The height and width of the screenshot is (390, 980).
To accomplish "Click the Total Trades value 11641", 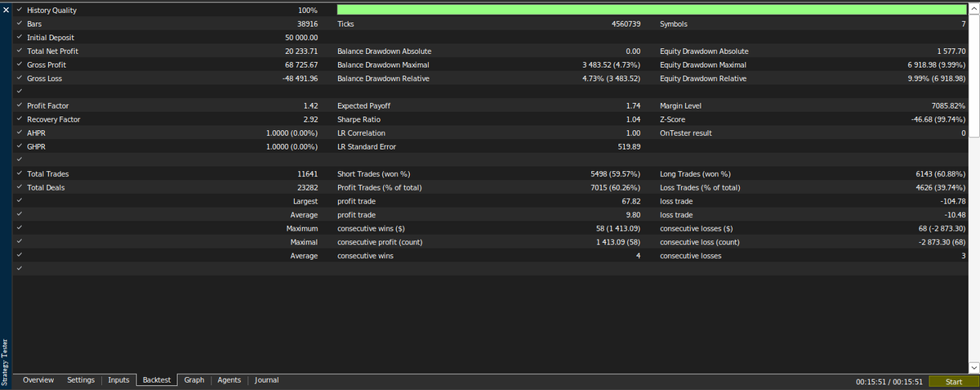I will 308,174.
